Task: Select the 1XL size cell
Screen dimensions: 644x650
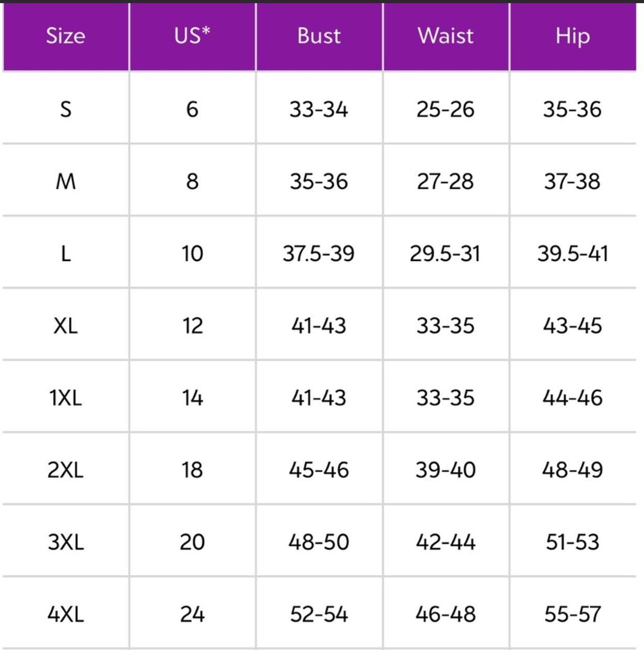Action: tap(66, 397)
